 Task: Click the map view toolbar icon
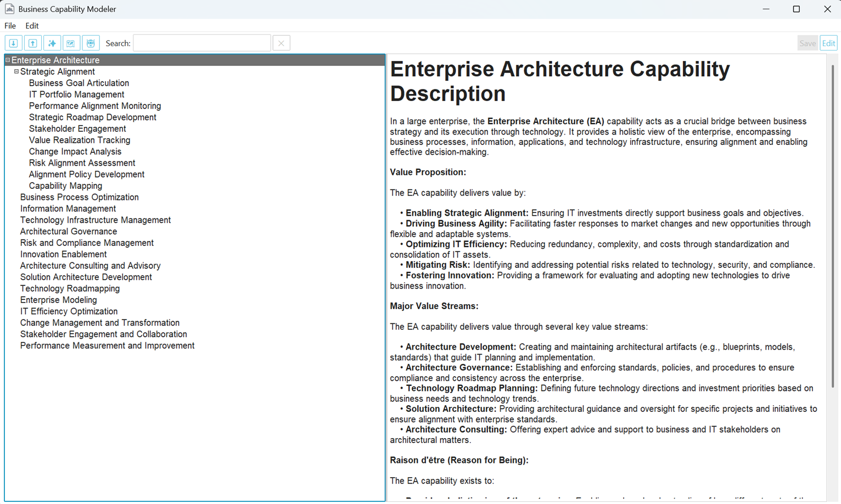71,43
